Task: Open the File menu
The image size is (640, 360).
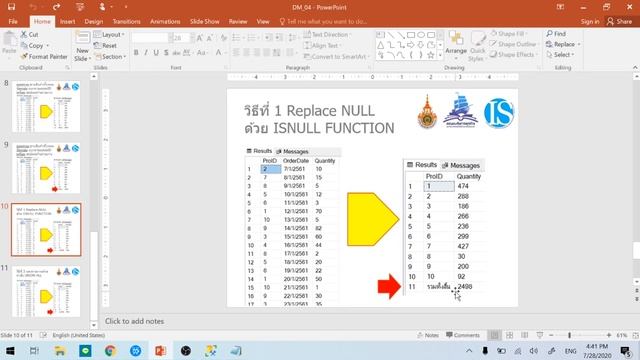Action: click(13, 21)
